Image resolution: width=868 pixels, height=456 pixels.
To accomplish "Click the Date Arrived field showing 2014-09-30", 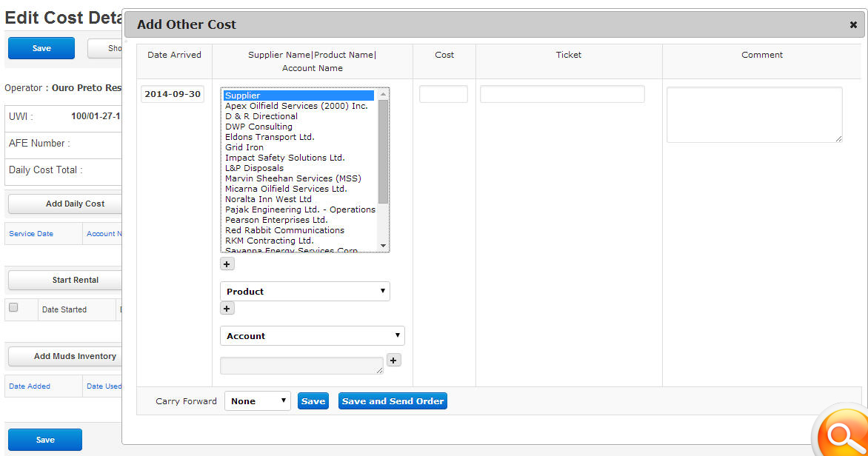I will (x=173, y=94).
